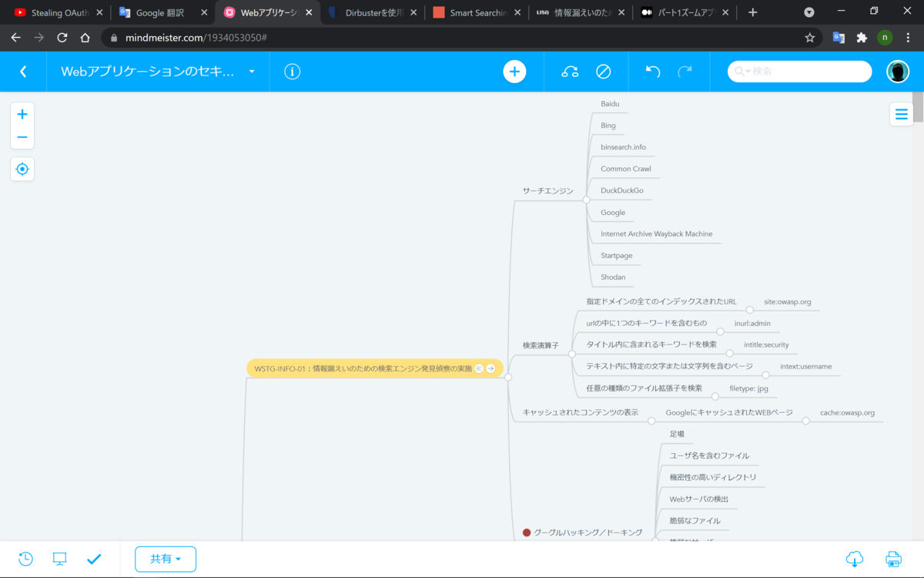Switch to 情報漏えいのため tab
Screen dimensions: 924x578
[582, 12]
